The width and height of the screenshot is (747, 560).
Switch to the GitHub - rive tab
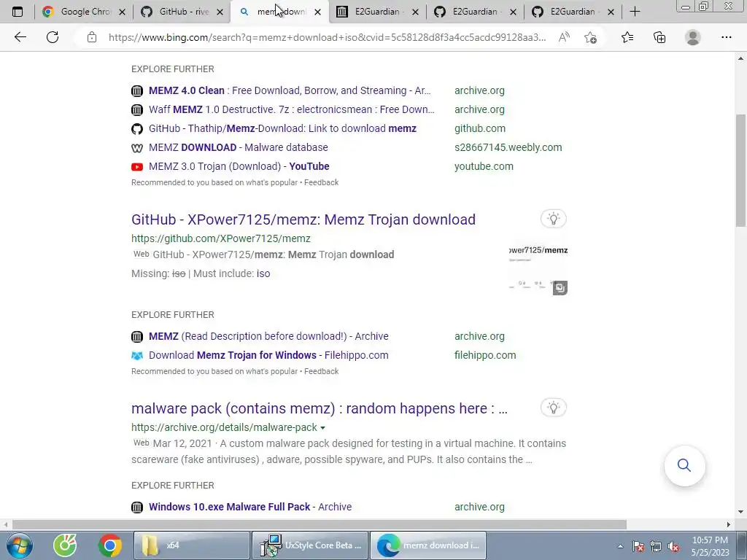[183, 12]
